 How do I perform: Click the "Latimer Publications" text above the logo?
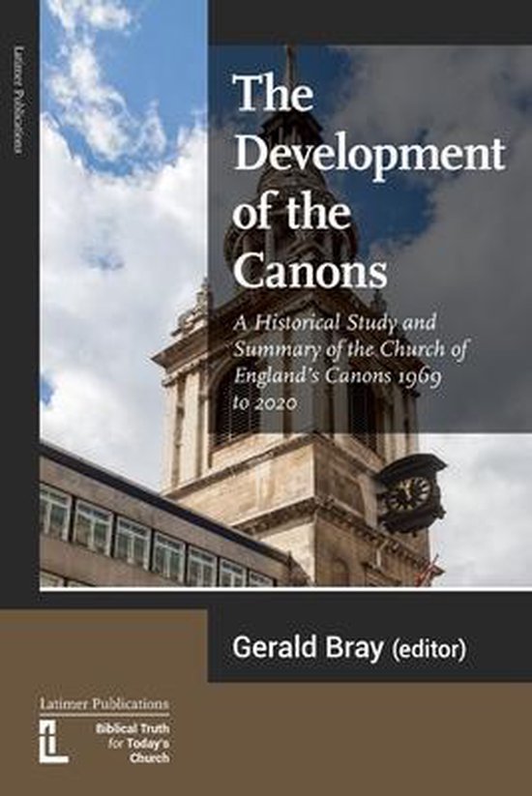(104, 704)
